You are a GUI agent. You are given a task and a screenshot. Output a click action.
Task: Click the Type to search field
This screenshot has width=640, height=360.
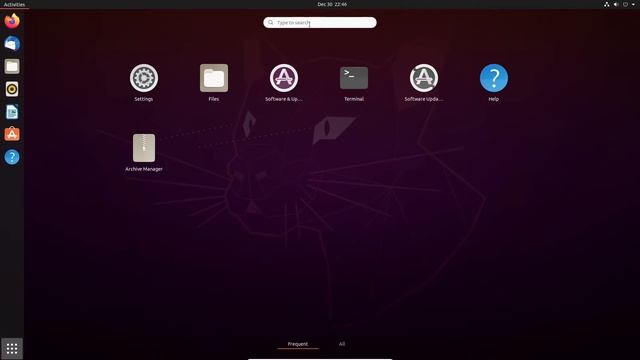click(320, 22)
